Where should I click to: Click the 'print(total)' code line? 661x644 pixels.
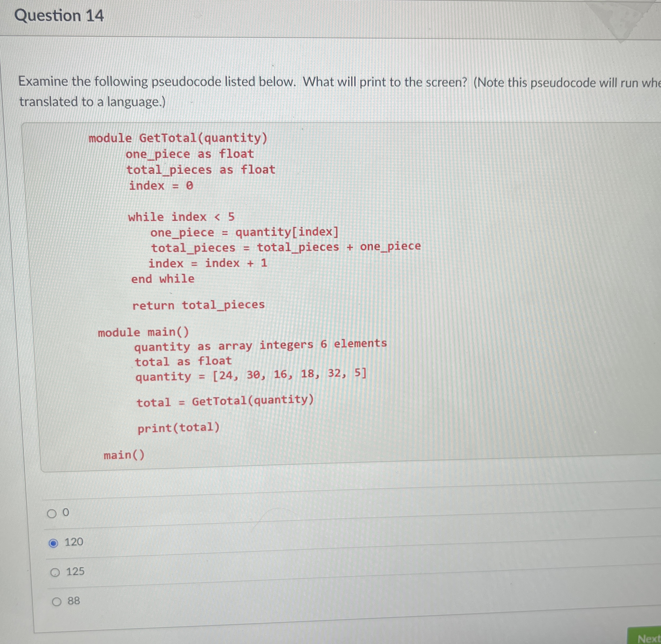[x=178, y=428]
